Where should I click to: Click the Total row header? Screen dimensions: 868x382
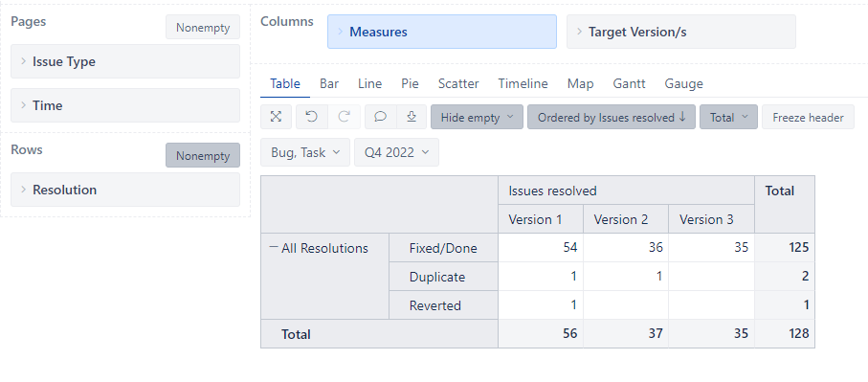(379, 334)
